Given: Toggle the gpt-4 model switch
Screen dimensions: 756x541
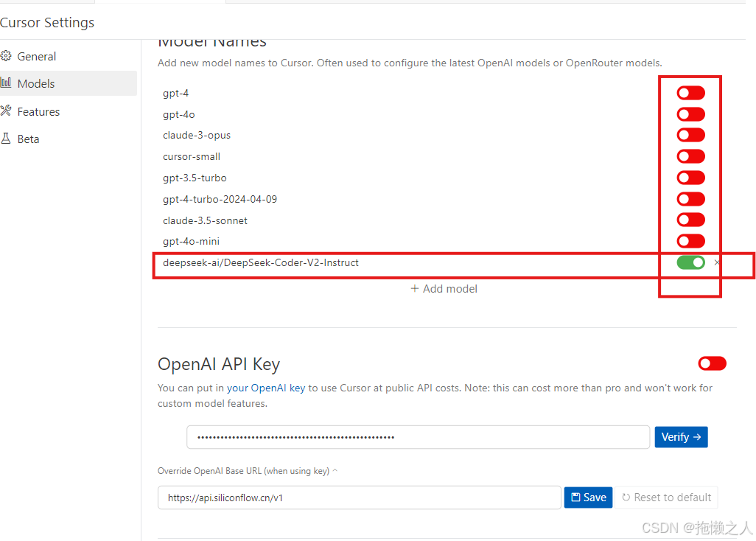Looking at the screenshot, I should (690, 93).
